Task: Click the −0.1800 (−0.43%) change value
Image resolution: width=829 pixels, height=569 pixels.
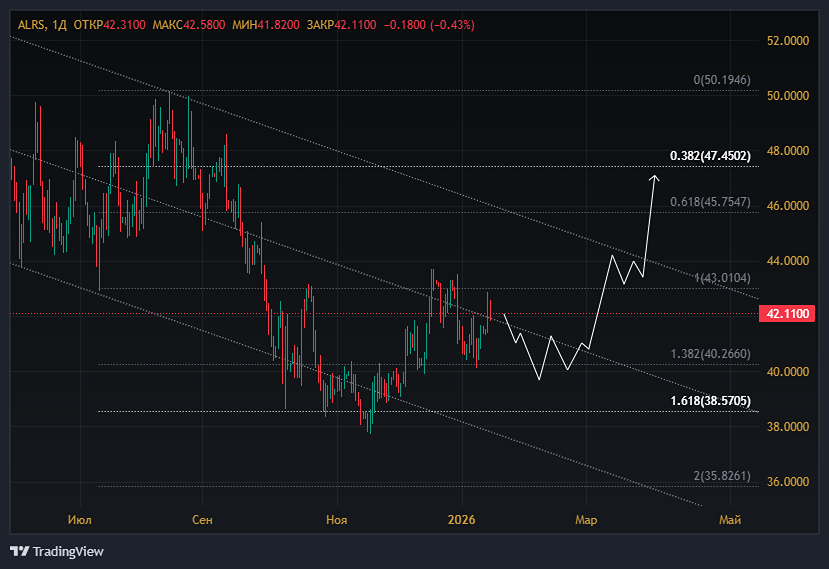Action: tap(429, 25)
